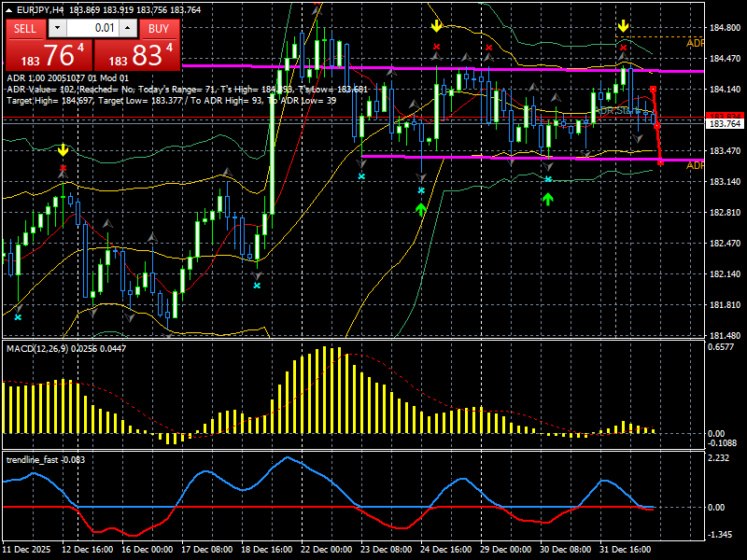Click the yellow down arrow above 31 Dec
Viewport: 747px width, 560px height.
pos(623,26)
